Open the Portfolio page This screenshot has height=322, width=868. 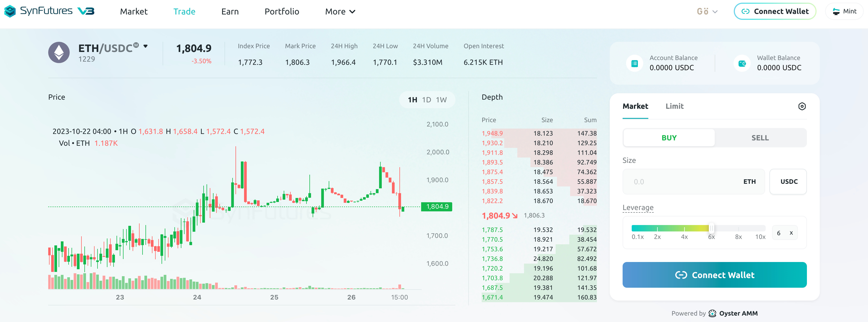tap(282, 11)
